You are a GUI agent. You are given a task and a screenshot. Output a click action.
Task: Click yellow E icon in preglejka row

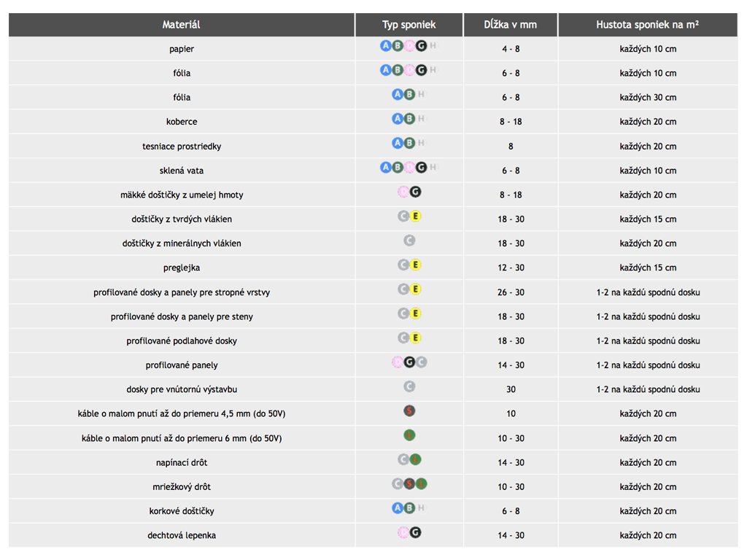click(416, 265)
